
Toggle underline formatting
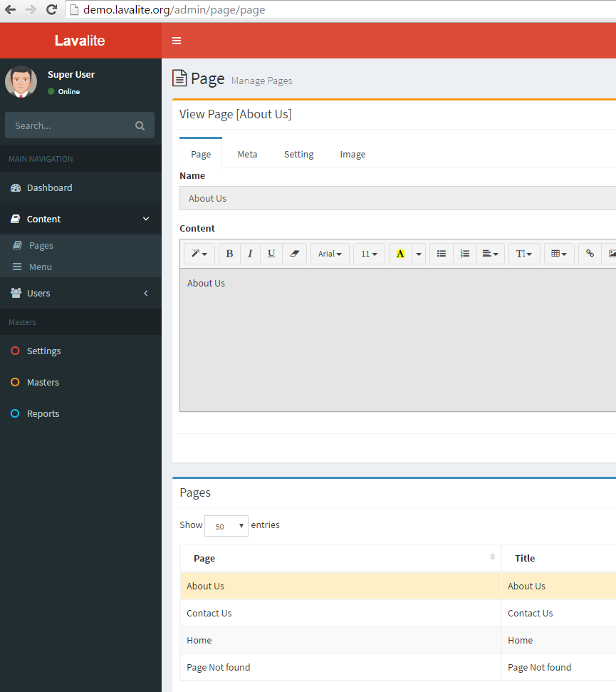click(x=271, y=254)
